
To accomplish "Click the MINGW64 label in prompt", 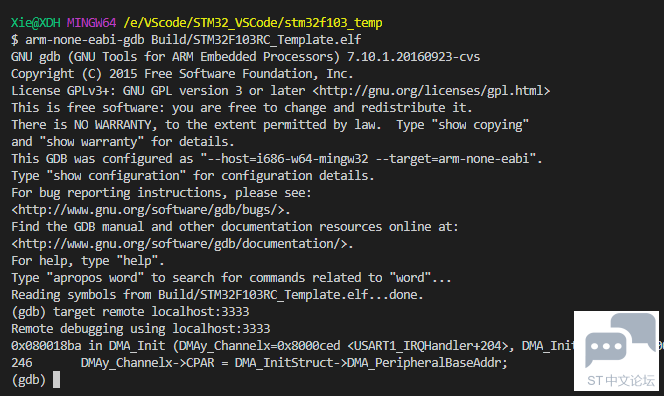I will pyautogui.click(x=91, y=22).
